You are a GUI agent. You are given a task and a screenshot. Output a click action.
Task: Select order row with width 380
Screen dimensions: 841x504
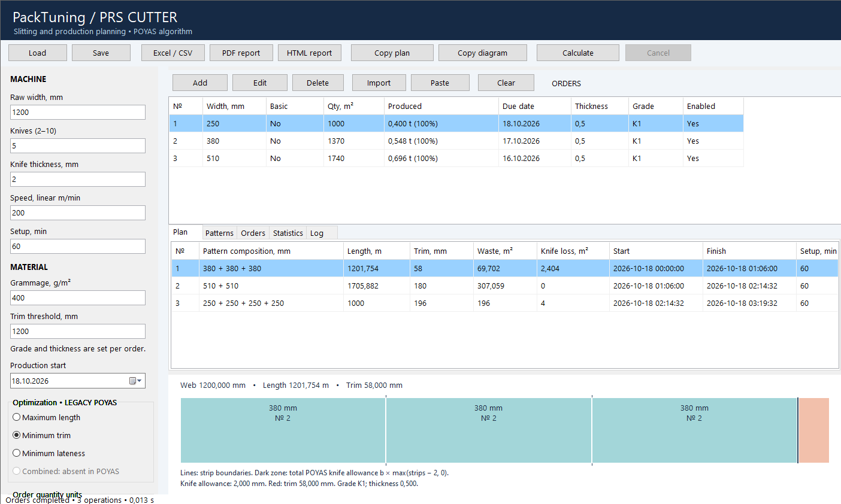click(x=456, y=141)
